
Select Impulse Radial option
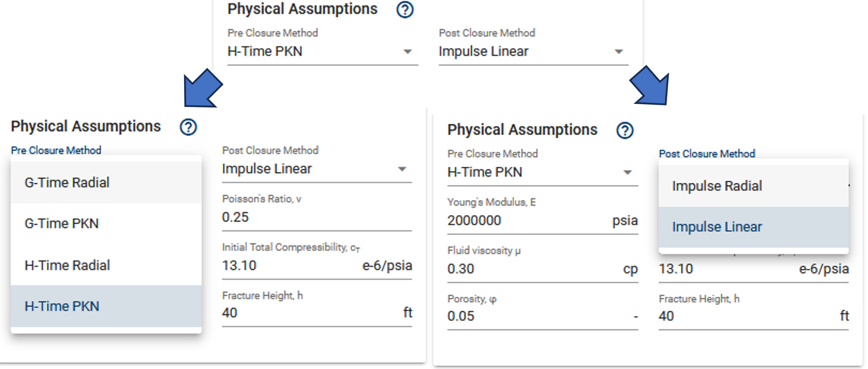(753, 186)
